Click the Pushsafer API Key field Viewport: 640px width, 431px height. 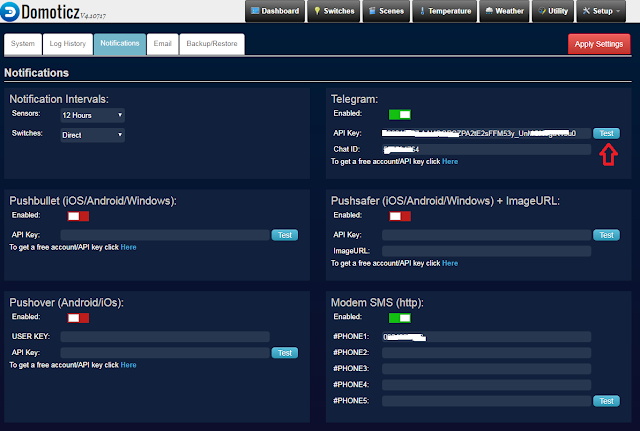point(486,235)
